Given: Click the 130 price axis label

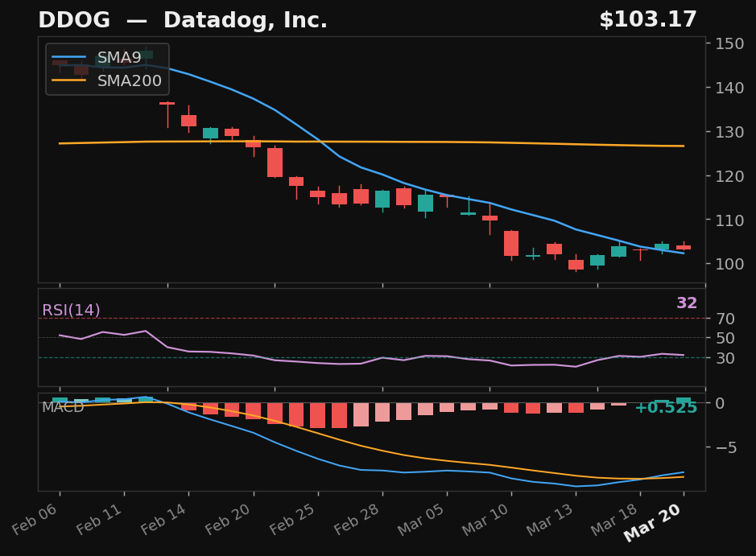Looking at the screenshot, I should [729, 131].
